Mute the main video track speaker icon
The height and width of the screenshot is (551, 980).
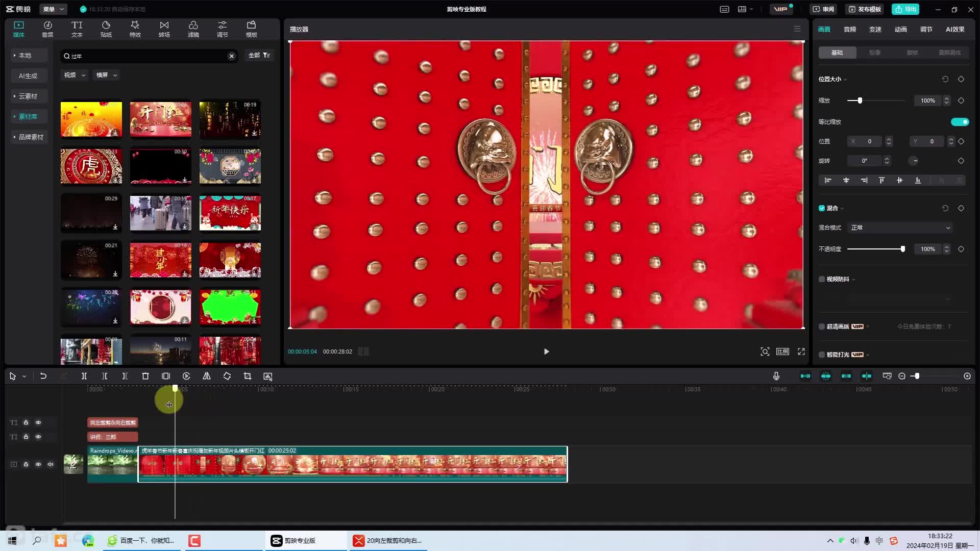coord(51,464)
